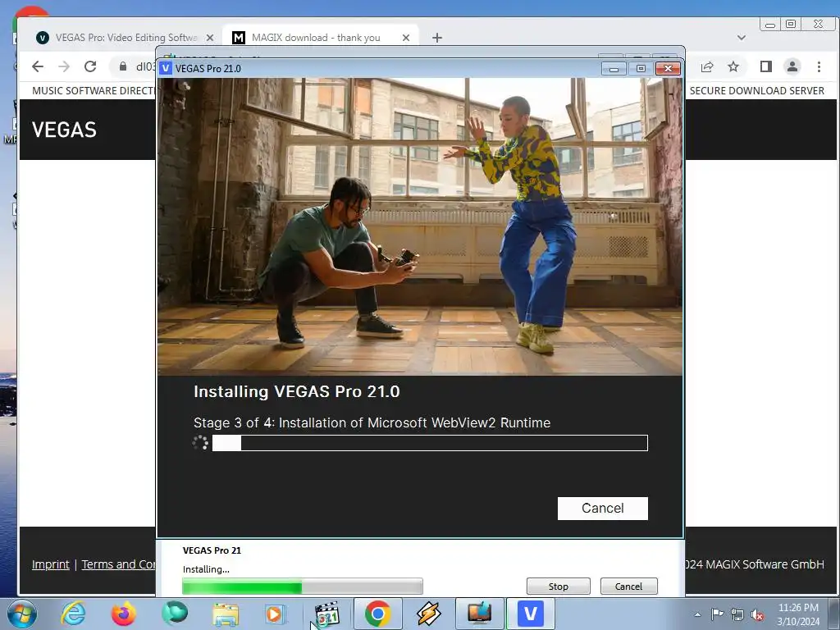
Task: Switch to VEGAS installer taskbar icon
Action: 531,614
